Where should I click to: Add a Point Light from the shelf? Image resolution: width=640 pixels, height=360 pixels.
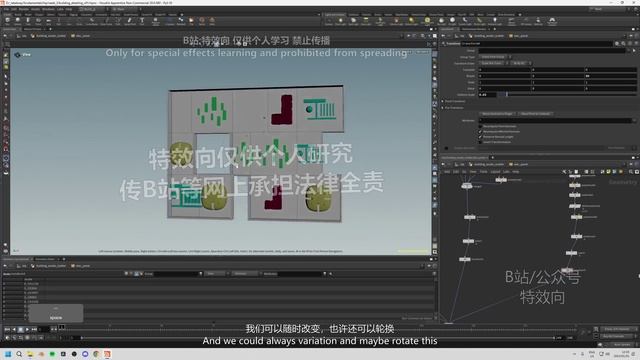pyautogui.click(x=341, y=21)
